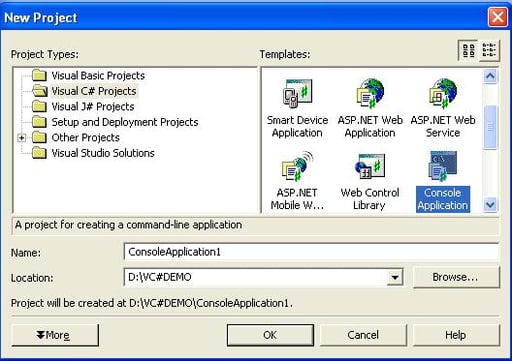The height and width of the screenshot is (361, 512).
Task: Open the Location dropdown arrow
Action: [395, 277]
